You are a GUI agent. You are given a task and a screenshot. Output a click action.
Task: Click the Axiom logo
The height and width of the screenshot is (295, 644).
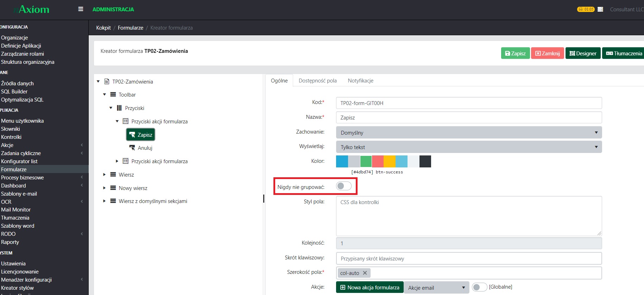[x=31, y=9]
